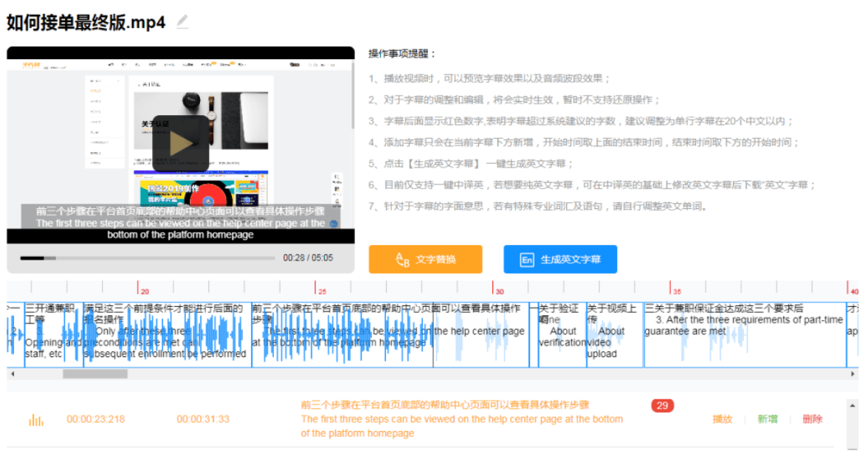Click the pencil icon to rename the video title
This screenshot has height=462, width=868.
182,22
